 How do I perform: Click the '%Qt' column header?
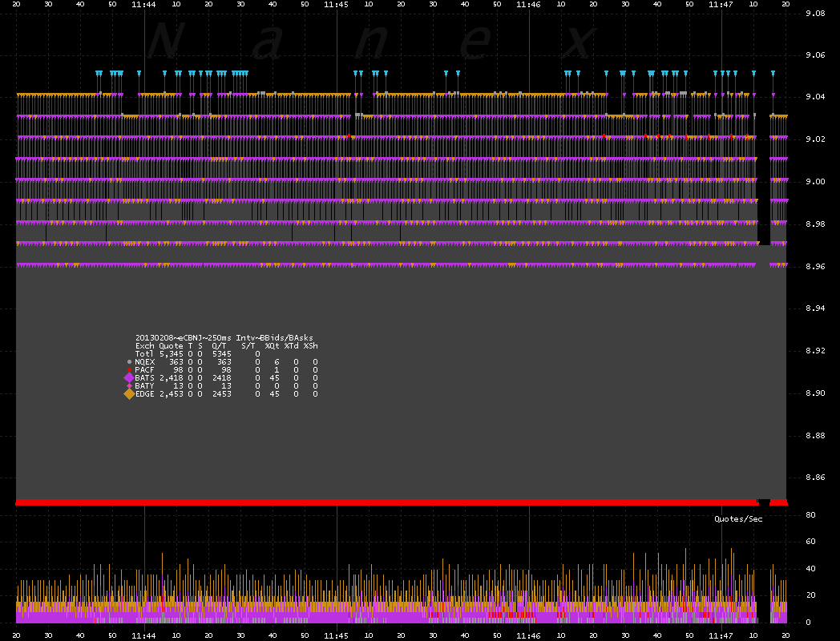coord(273,346)
